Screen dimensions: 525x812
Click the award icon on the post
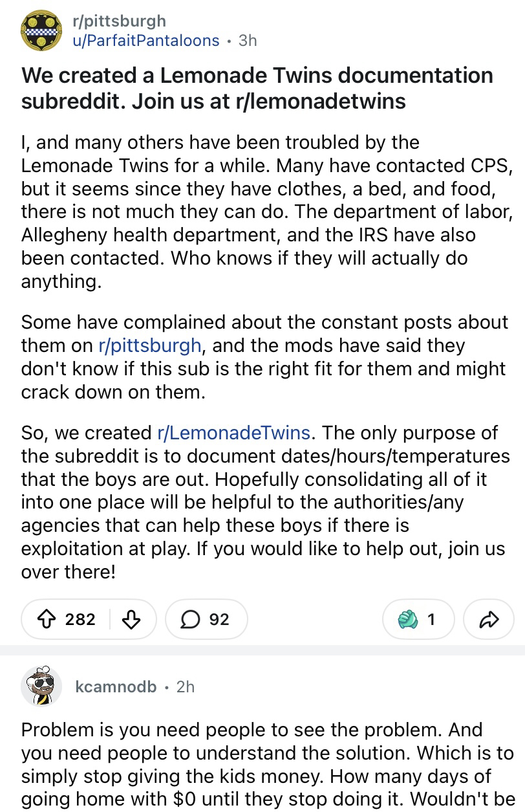tap(407, 619)
